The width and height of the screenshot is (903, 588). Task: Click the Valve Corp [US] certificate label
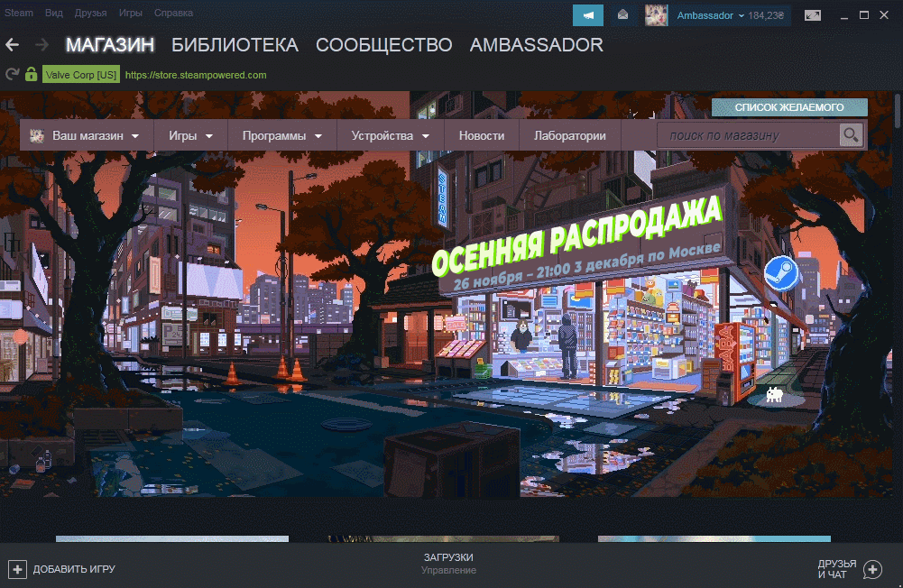[x=81, y=75]
